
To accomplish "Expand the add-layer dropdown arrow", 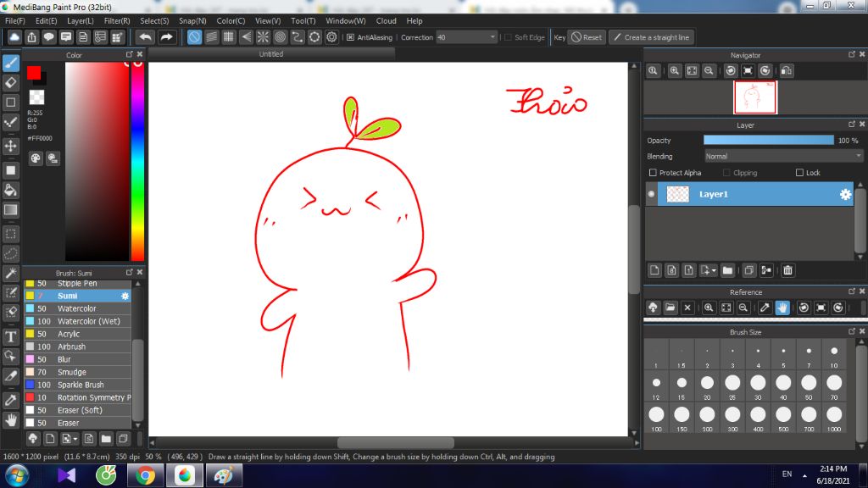I will [714, 270].
